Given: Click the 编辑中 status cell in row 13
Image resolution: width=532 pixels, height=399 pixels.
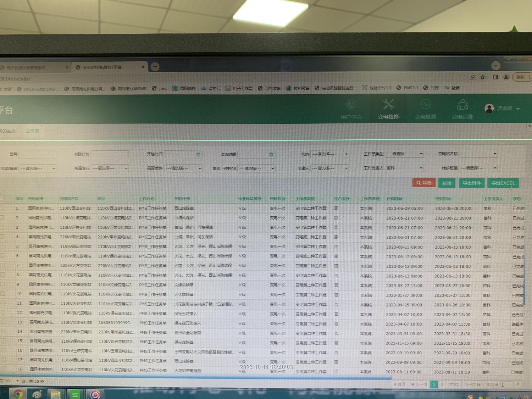Looking at the screenshot, I should [x=517, y=324].
